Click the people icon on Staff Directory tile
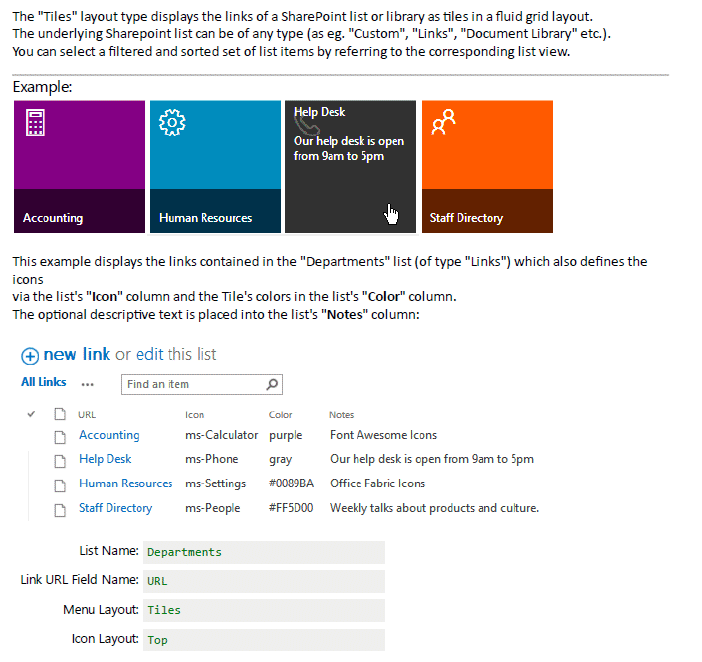Viewport: 702px width, 662px height. point(443,122)
